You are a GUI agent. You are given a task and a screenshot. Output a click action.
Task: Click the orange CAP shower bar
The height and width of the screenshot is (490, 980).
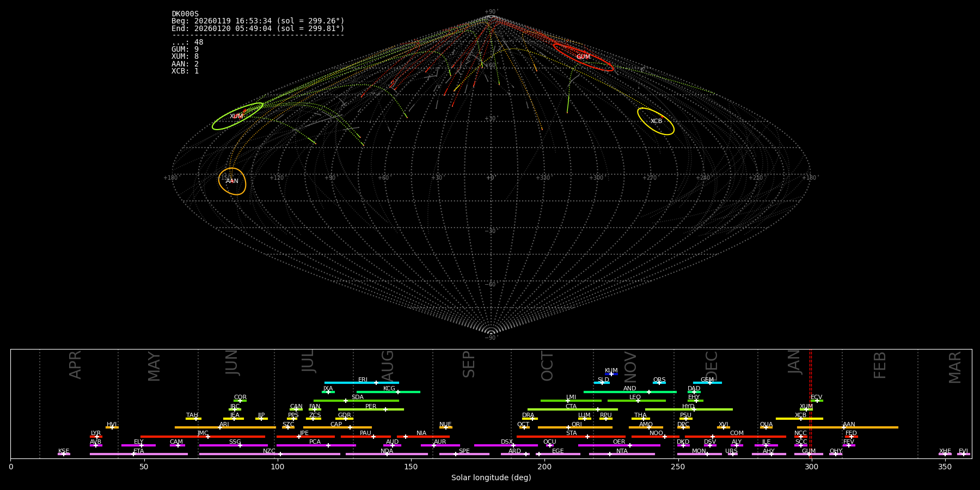click(337, 427)
